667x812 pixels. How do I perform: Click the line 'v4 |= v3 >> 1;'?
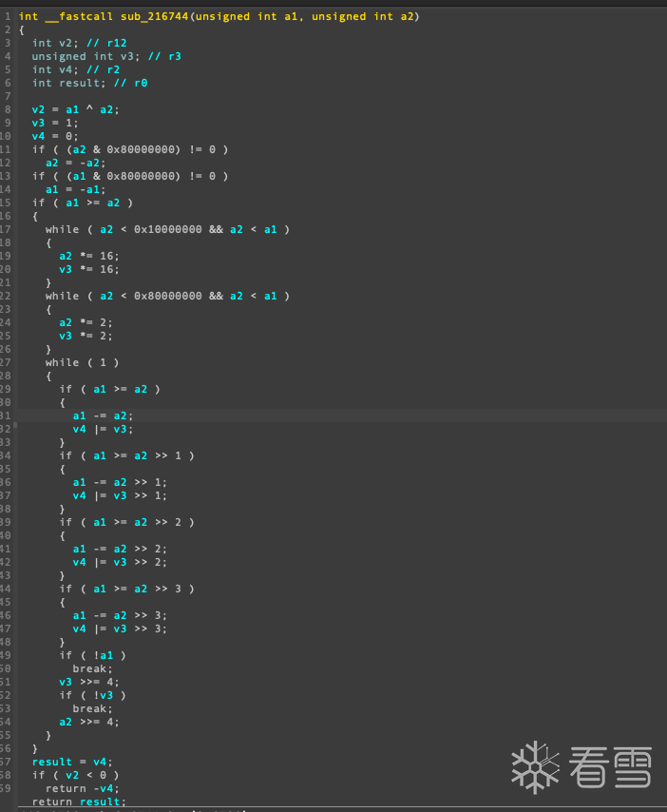(x=120, y=495)
